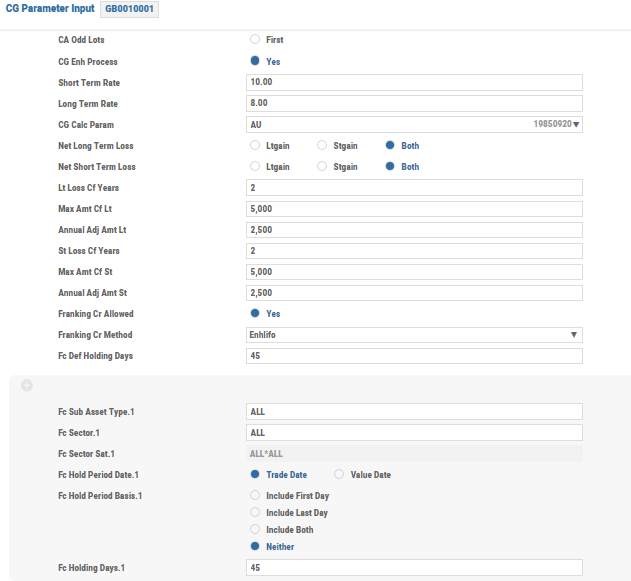Click the Long Term Rate field
631x581 pixels.
413,103
